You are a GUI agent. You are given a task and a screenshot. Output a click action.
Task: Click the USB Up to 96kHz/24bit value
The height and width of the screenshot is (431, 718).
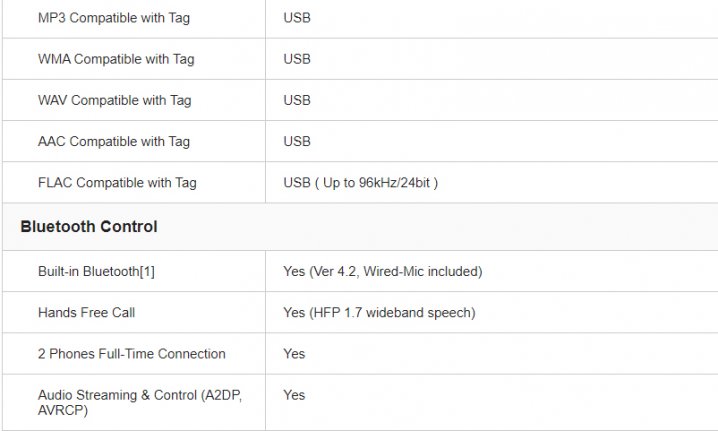[x=360, y=183]
